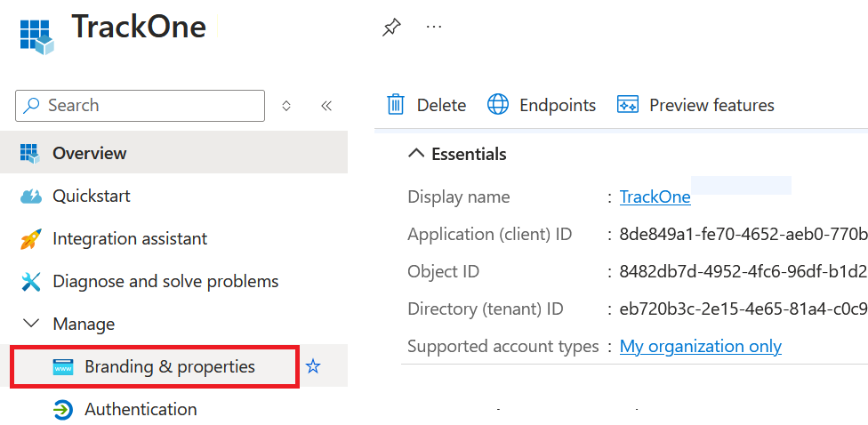This screenshot has width=868, height=425.
Task: Pin the TrackOne blade
Action: 391,27
